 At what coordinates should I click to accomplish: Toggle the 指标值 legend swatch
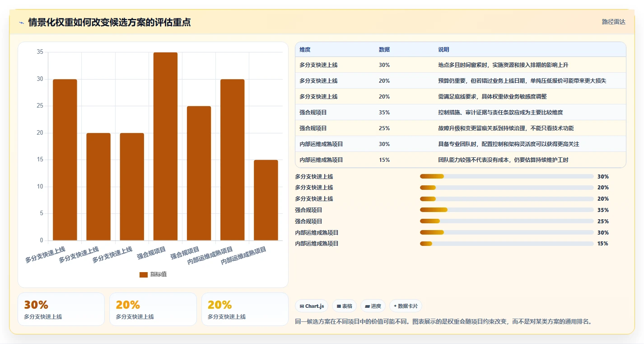pyautogui.click(x=144, y=275)
